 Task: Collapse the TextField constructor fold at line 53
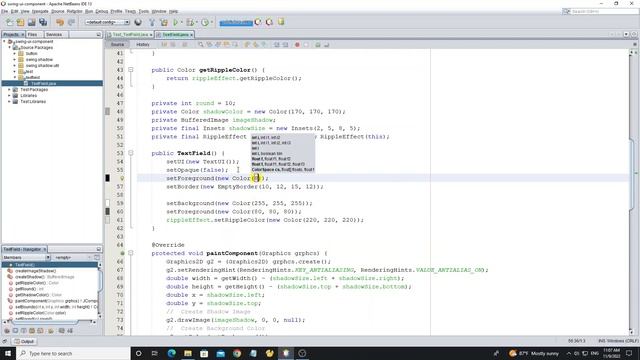point(131,153)
